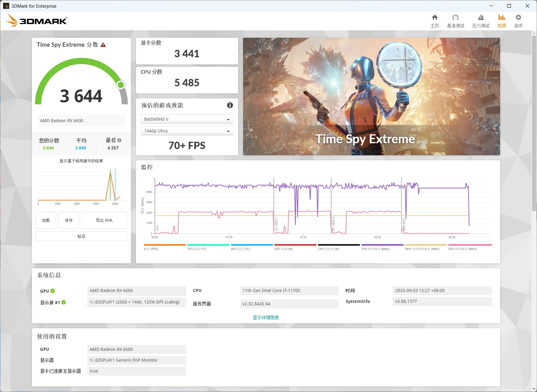Click the DISPLAY1 2560 × 1440 display value
537x392 pixels.
click(x=137, y=302)
